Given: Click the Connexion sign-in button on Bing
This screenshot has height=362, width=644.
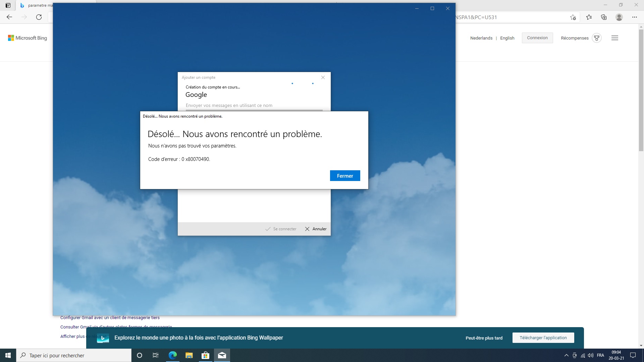Looking at the screenshot, I should point(537,38).
